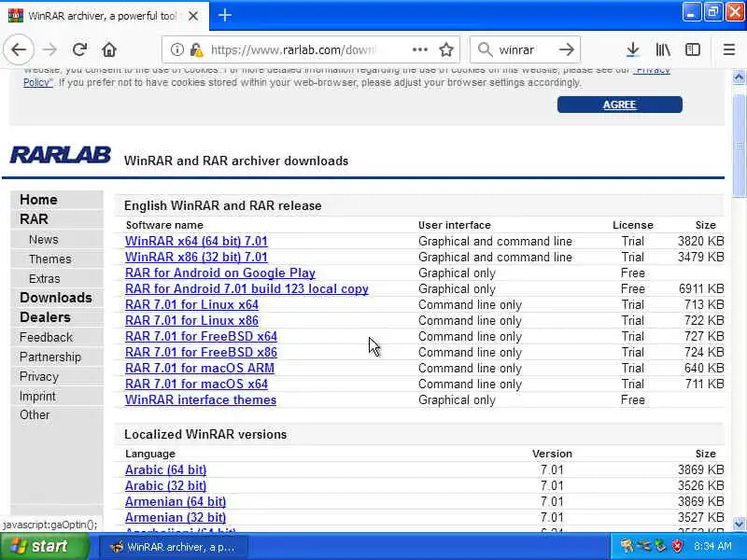This screenshot has height=560, width=747.
Task: Click the forward navigation arrow
Action: [x=49, y=49]
